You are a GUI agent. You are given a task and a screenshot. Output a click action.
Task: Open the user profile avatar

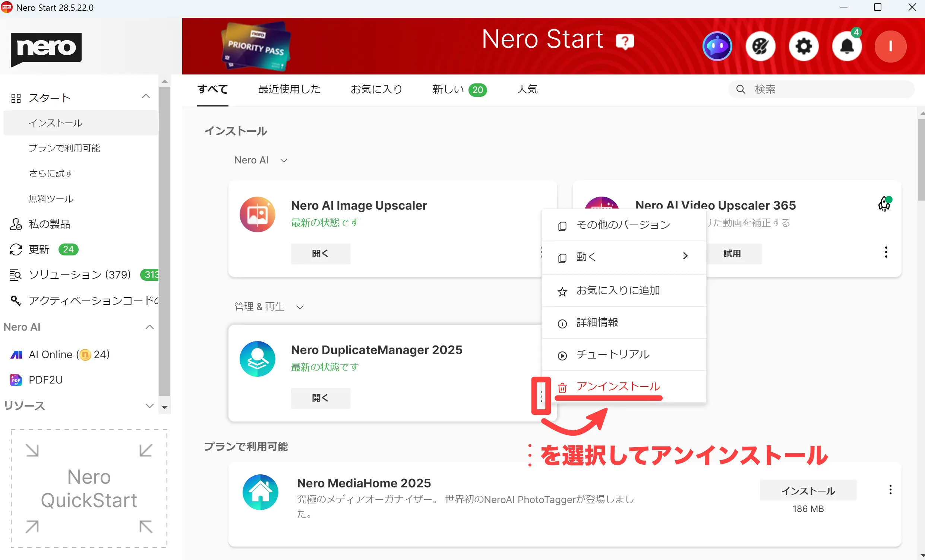(x=890, y=46)
